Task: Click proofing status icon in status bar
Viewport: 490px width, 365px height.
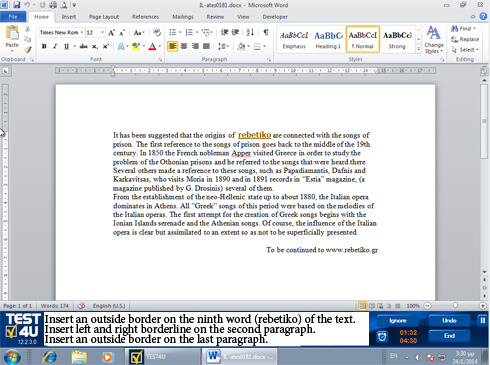Action: pos(81,305)
